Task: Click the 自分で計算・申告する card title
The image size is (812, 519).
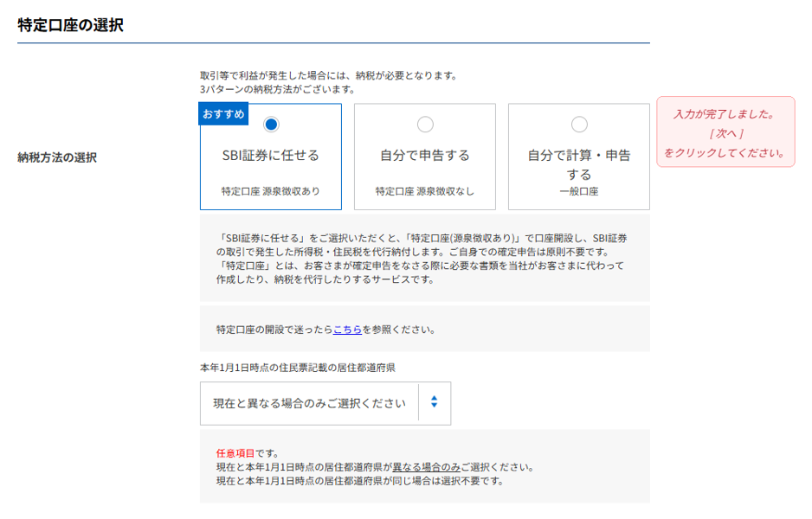Action: point(579,164)
